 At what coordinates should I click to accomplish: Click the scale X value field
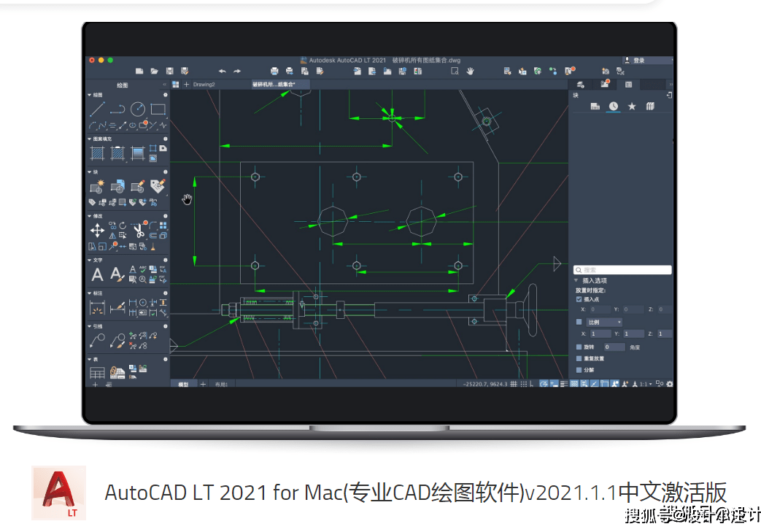pos(600,334)
